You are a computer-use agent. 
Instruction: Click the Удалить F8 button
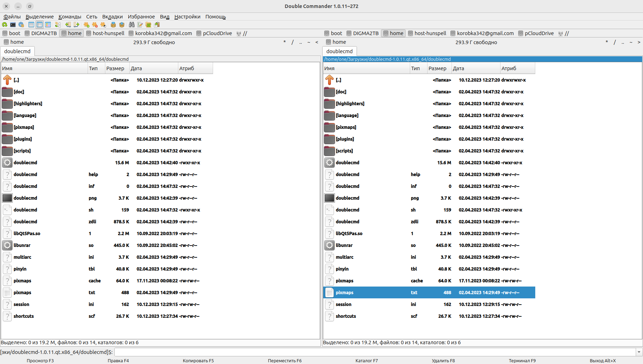click(x=443, y=361)
